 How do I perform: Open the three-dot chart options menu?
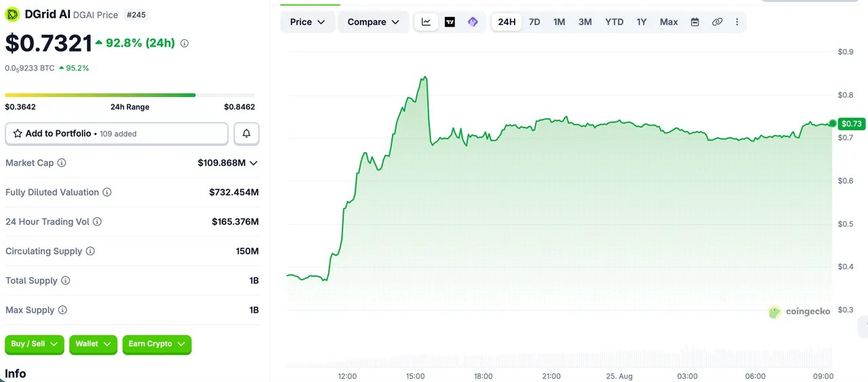(x=737, y=22)
